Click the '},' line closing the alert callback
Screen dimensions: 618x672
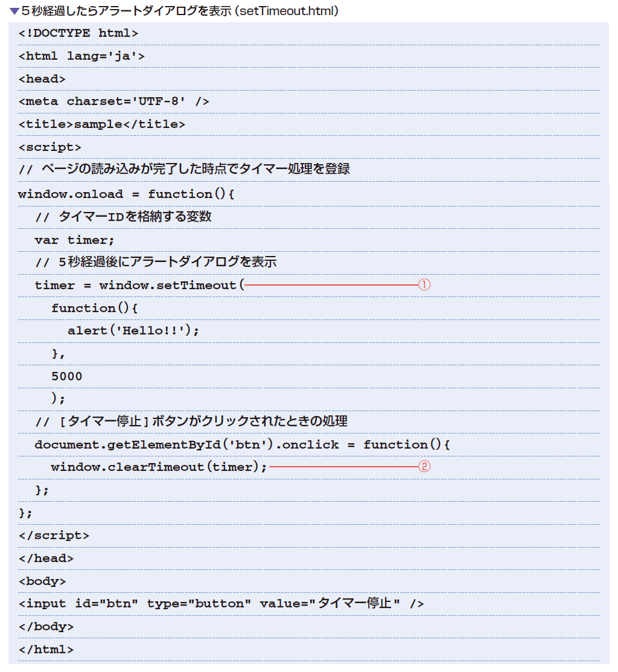(x=58, y=354)
